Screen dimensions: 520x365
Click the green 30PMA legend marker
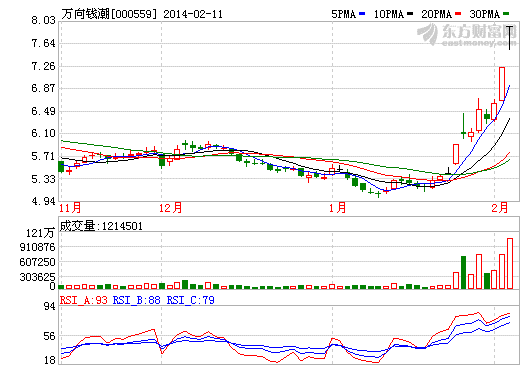506,14
